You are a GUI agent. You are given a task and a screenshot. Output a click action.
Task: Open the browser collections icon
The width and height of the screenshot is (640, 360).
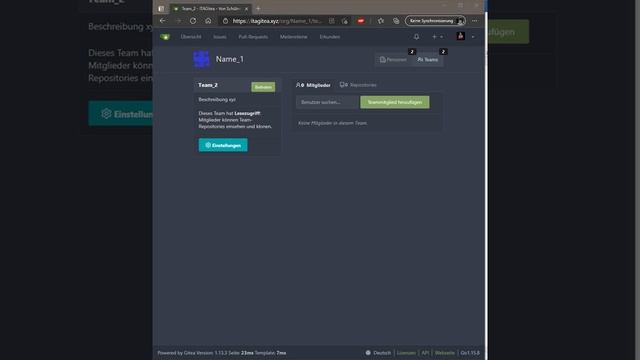pyautogui.click(x=396, y=21)
